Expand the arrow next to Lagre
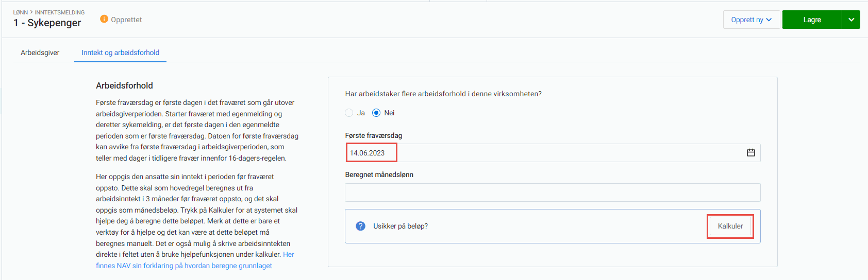868x280 pixels. 851,20
